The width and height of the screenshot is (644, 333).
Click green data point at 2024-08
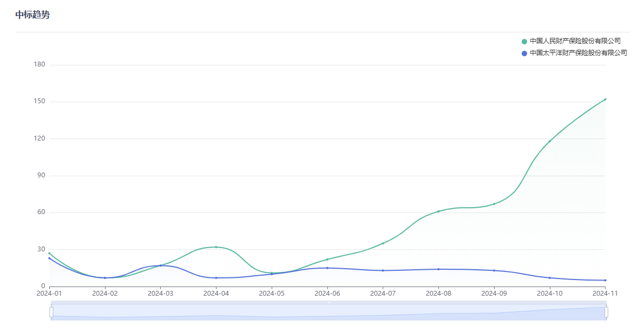(438, 211)
